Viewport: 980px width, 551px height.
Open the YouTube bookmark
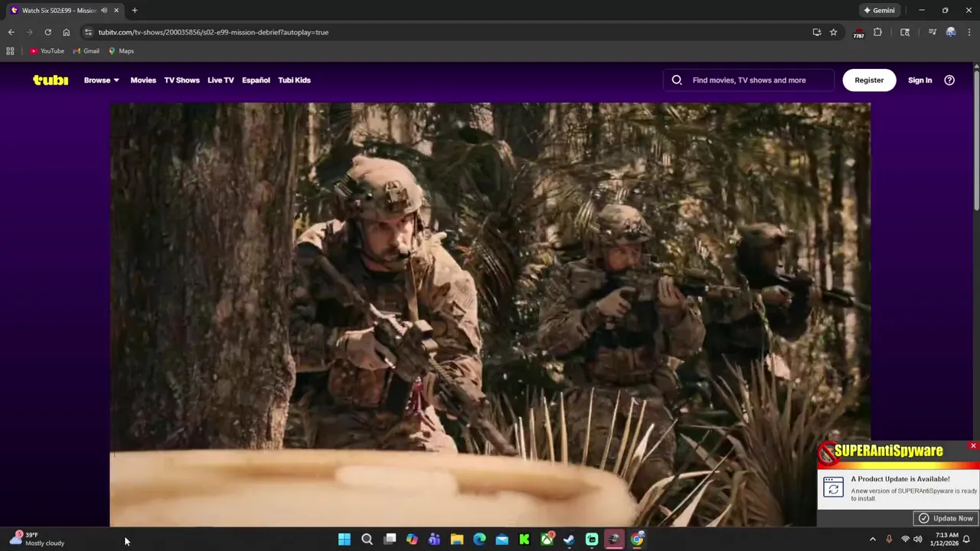(x=47, y=51)
